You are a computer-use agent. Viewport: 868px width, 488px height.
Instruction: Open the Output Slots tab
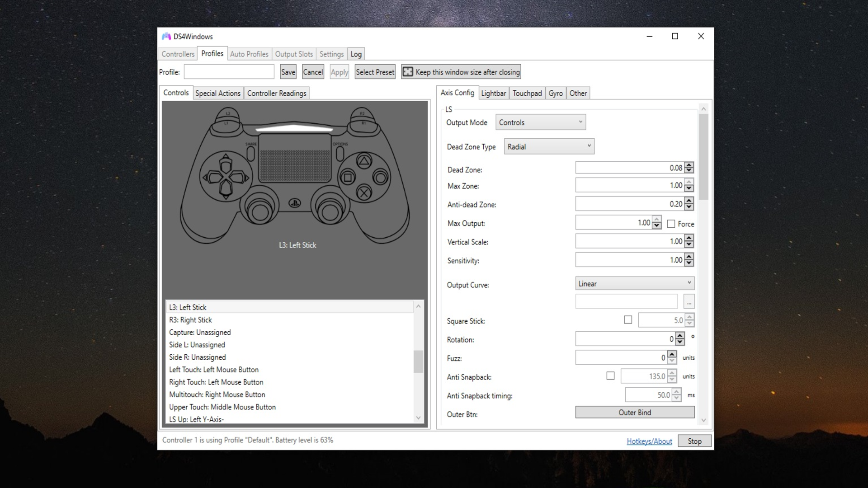pyautogui.click(x=294, y=54)
